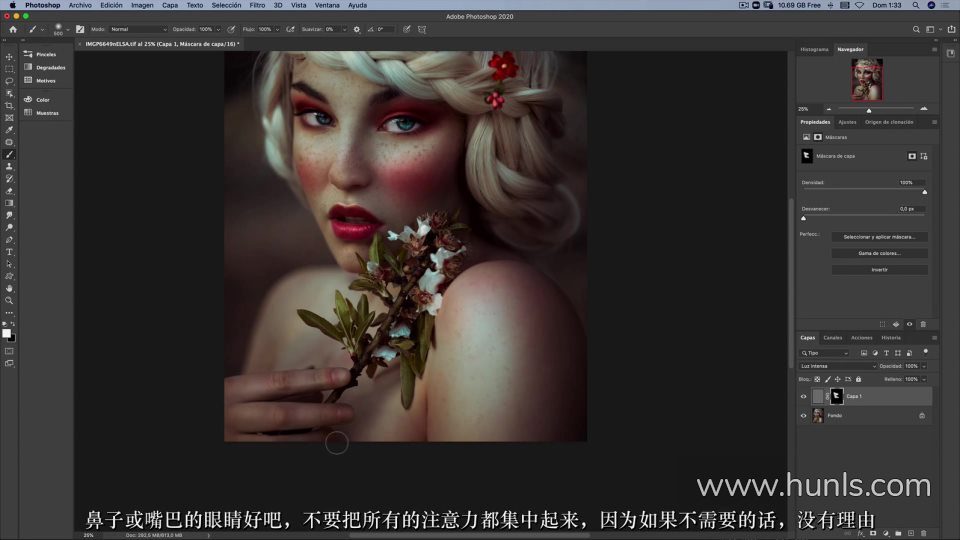Select the Spot Healing Brush tool
960x540 pixels.
coord(9,143)
